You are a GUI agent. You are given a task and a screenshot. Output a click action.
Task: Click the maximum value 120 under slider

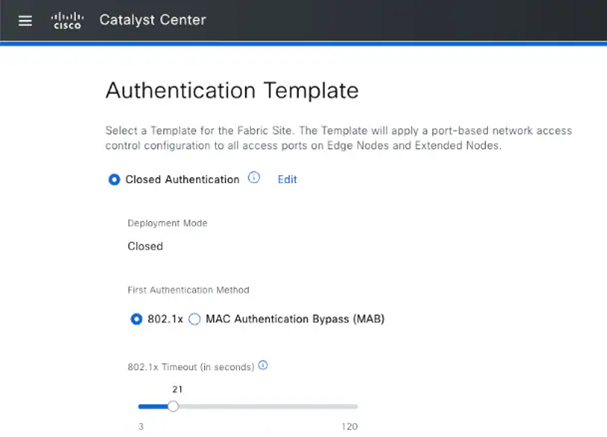click(348, 426)
